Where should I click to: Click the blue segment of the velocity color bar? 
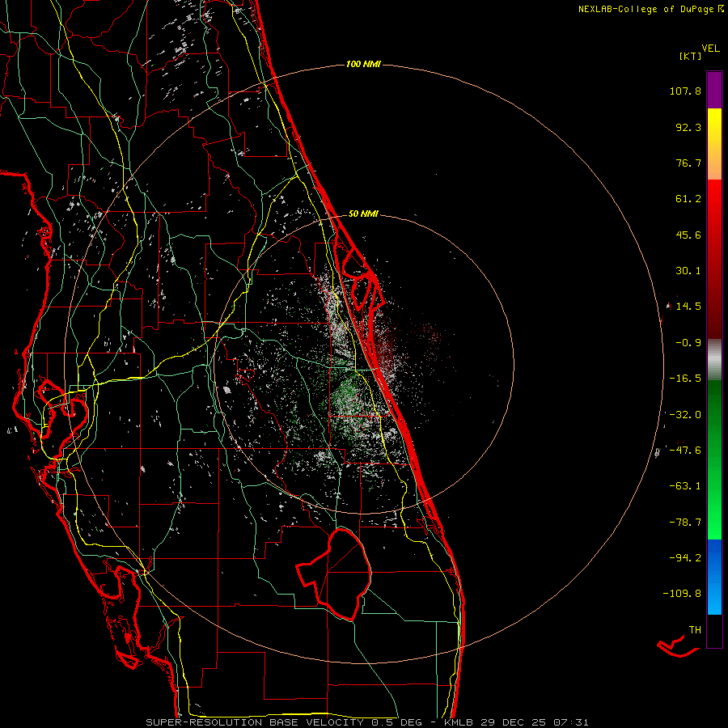coord(714,577)
